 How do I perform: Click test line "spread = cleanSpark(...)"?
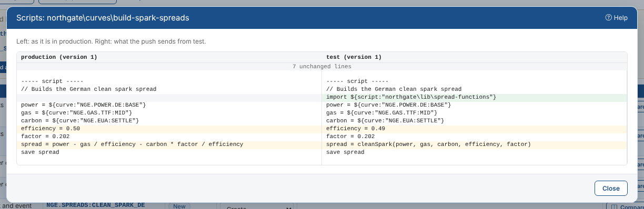click(474, 144)
